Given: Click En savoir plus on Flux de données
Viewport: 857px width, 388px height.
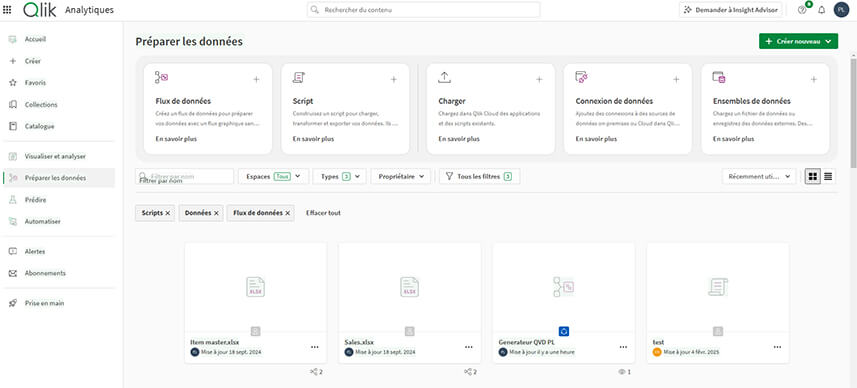Looking at the screenshot, I should tap(176, 139).
